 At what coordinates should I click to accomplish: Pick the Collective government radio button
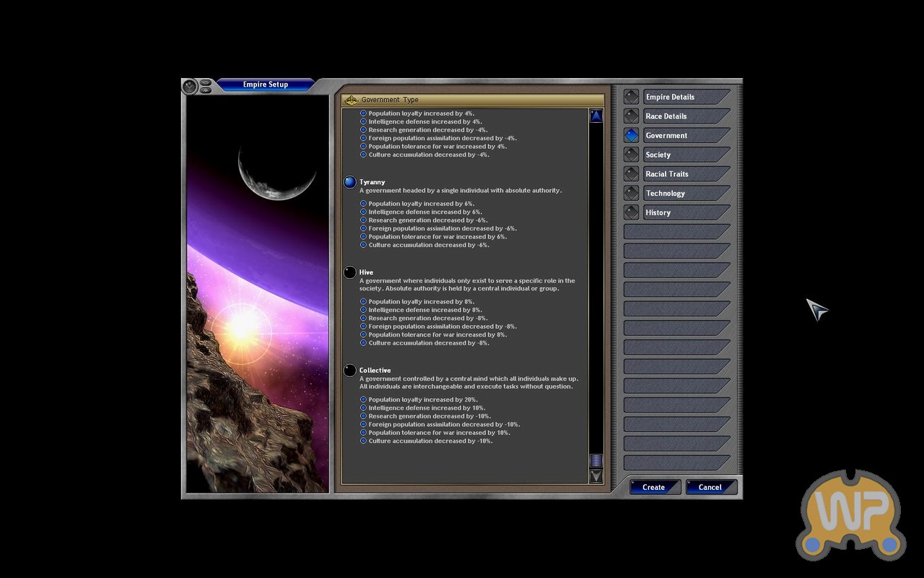[350, 371]
